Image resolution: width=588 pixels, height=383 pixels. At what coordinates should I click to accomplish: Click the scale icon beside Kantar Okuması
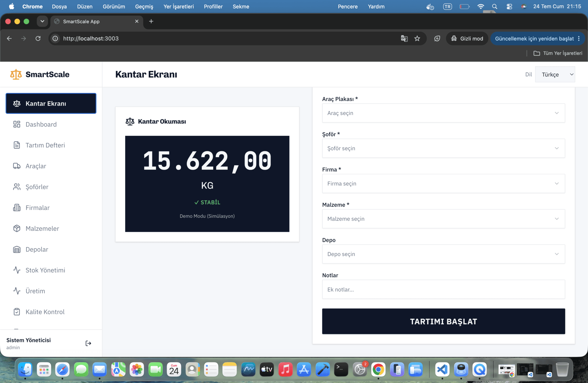(x=130, y=121)
